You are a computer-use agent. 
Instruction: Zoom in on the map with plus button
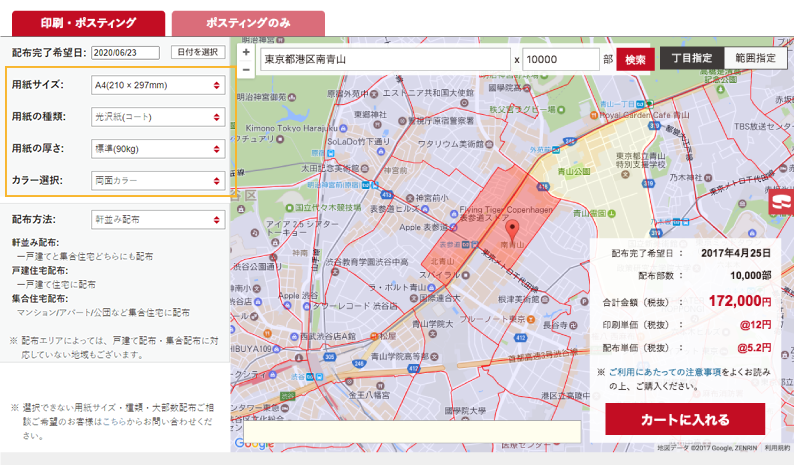point(246,51)
